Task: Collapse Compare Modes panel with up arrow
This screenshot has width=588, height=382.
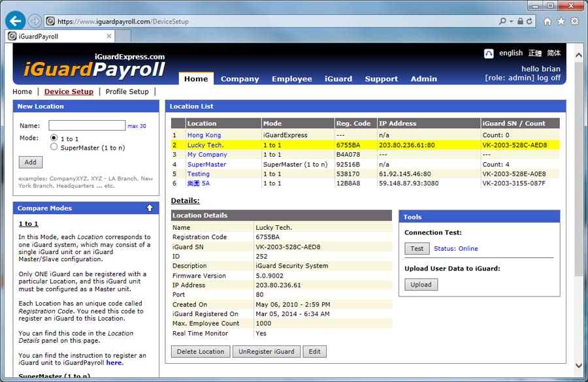Action: coord(150,208)
